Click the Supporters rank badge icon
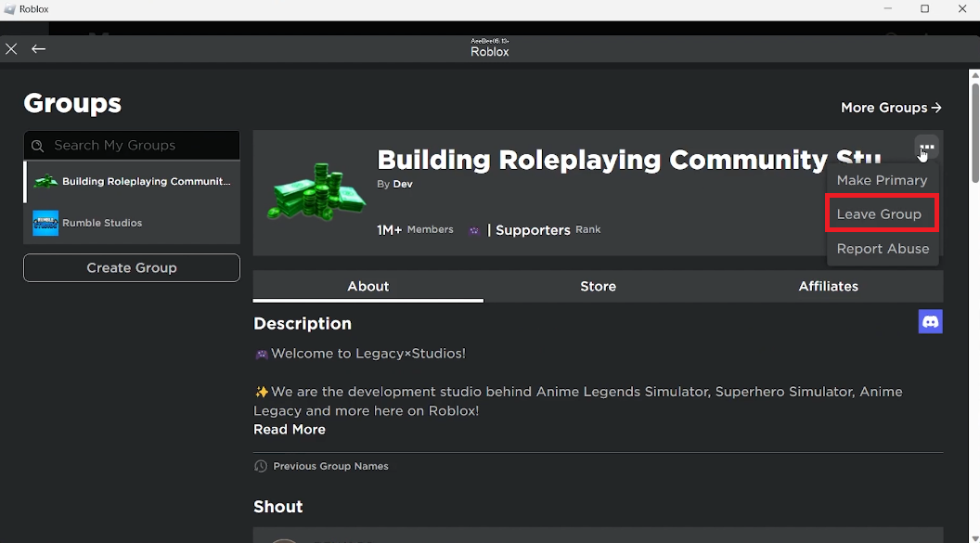 (x=474, y=229)
